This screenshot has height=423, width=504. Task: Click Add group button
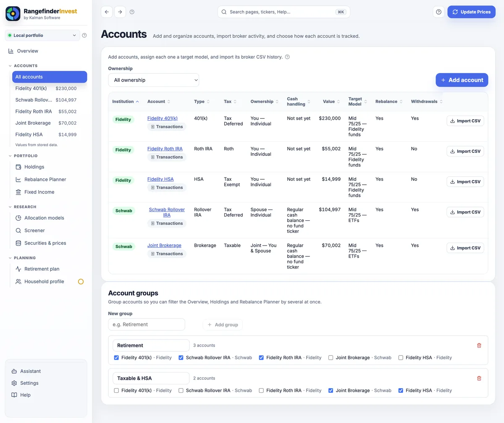tap(223, 324)
